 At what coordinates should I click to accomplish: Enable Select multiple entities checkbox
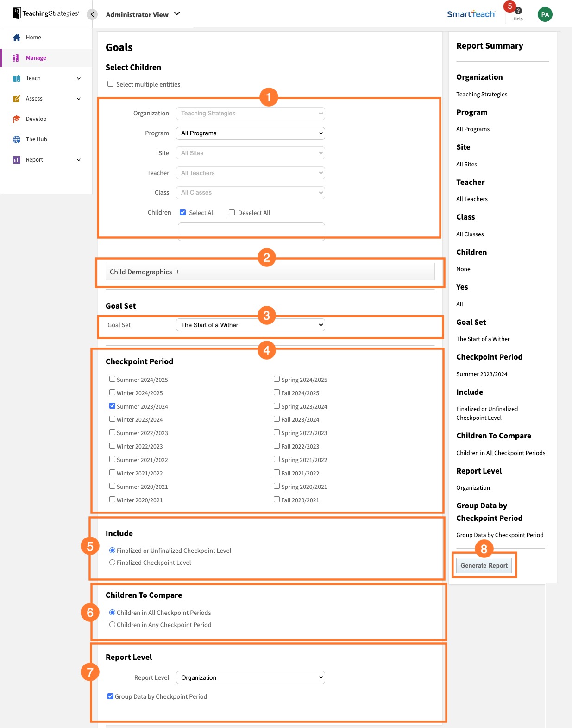(x=110, y=84)
